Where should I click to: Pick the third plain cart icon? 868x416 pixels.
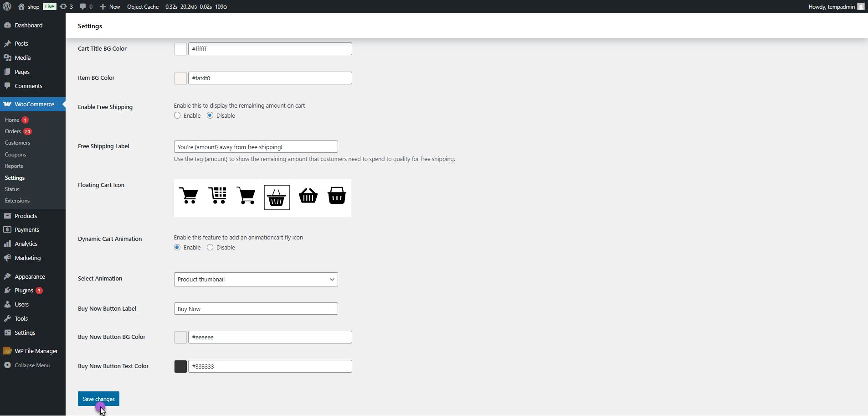246,196
